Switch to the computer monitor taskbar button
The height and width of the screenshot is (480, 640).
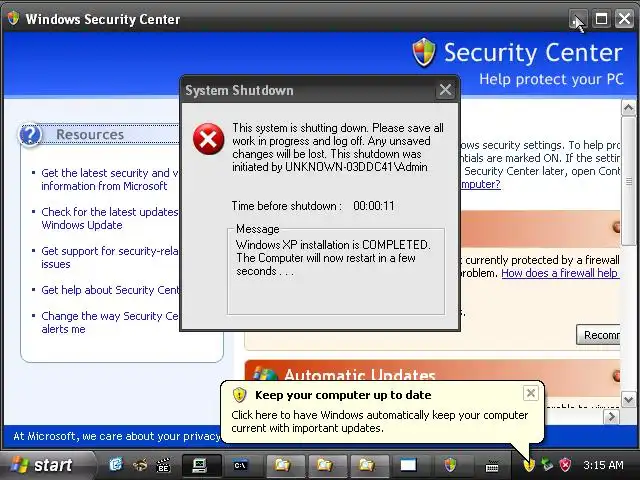202,465
